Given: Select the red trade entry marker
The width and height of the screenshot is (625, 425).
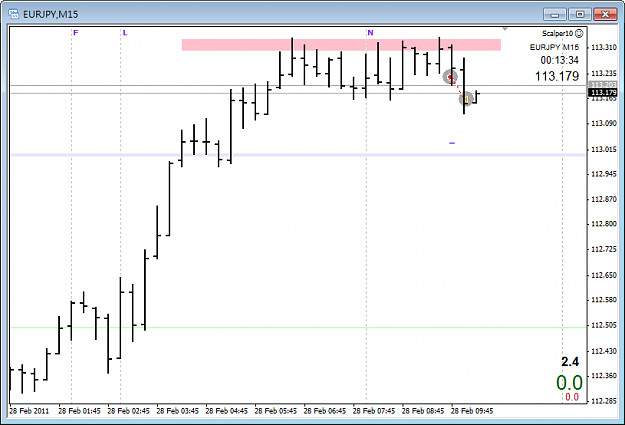Looking at the screenshot, I should 450,77.
